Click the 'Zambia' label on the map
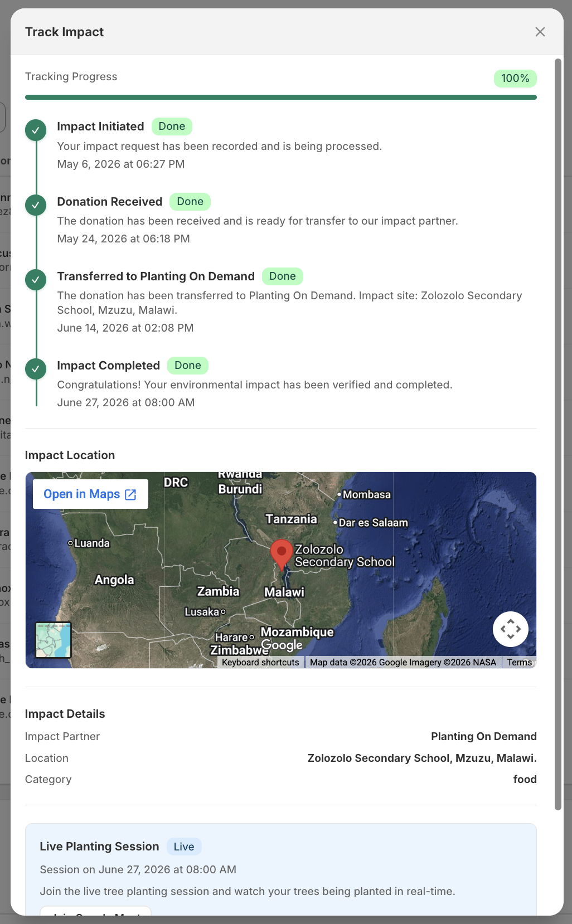The image size is (572, 924). [218, 591]
